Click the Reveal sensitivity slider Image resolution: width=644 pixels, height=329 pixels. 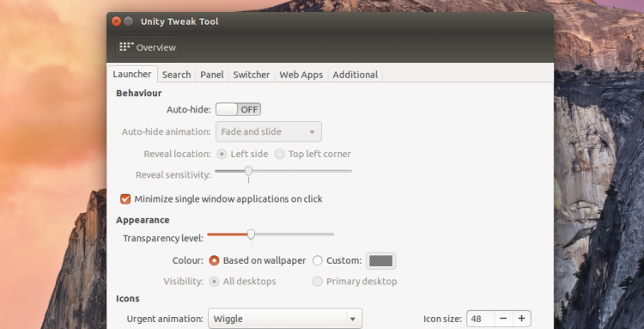[283, 171]
